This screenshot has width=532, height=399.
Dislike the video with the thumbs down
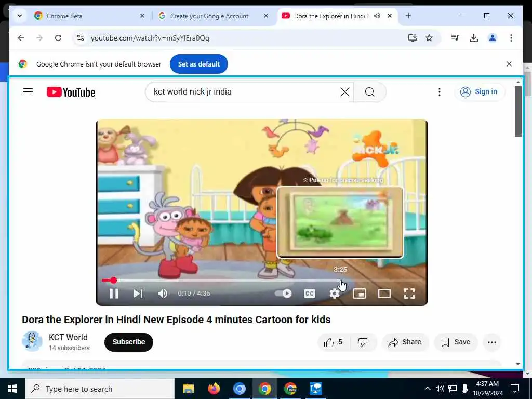(363, 342)
